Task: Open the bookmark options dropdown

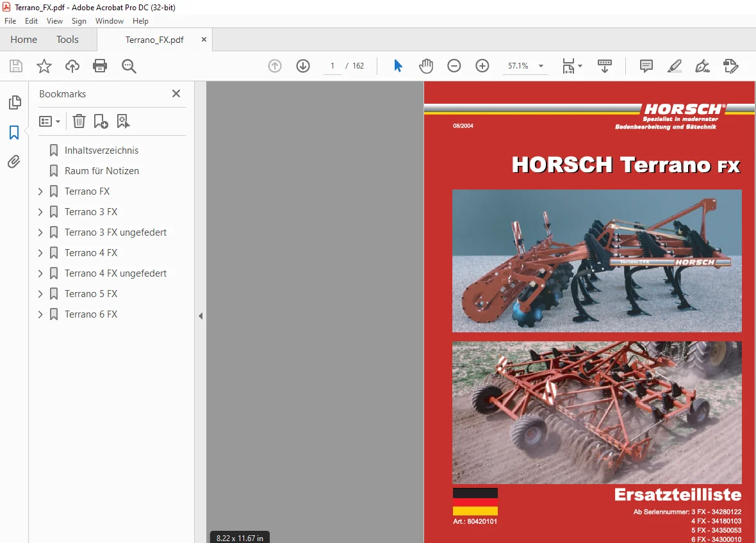Action: point(50,121)
